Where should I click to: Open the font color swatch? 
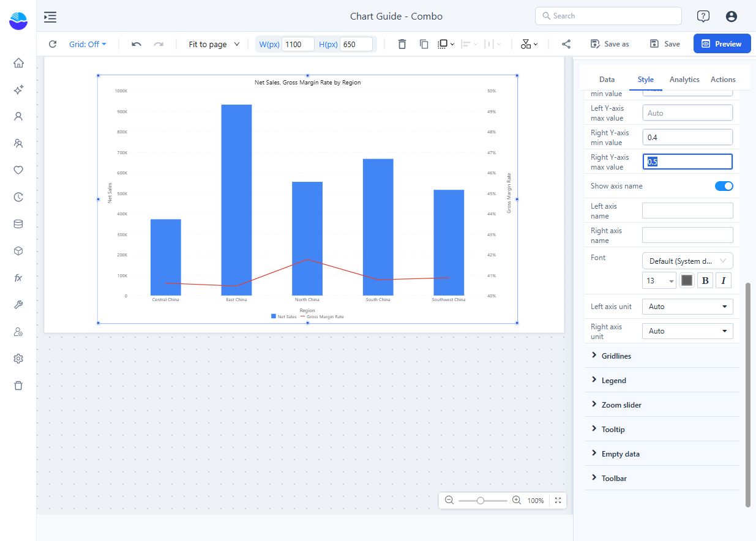click(x=687, y=280)
